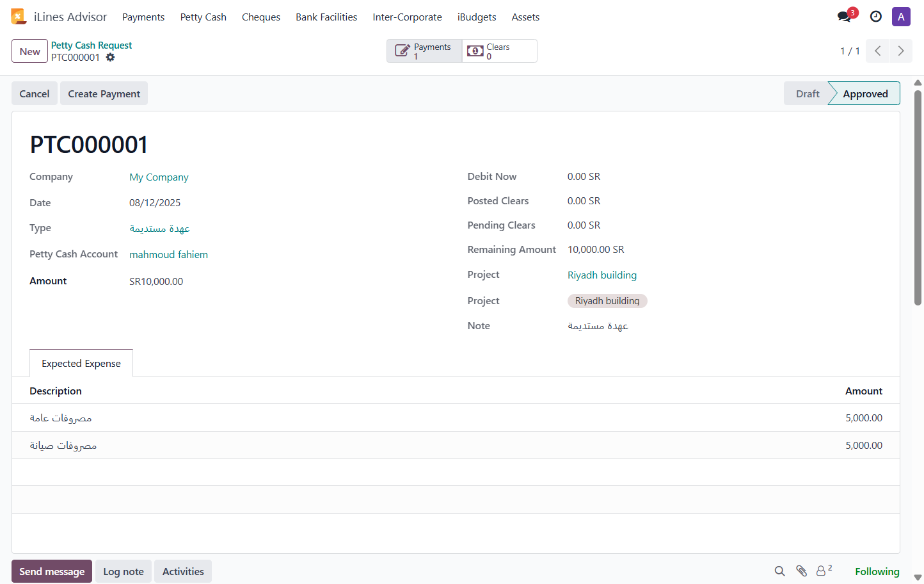
Task: Open the عهدة مستديمة type link
Action: (159, 229)
